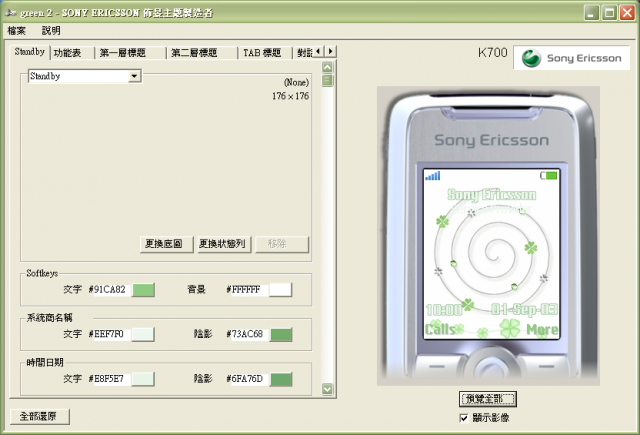Click the Calls softkey in phone preview
640x435 pixels.
(440, 329)
